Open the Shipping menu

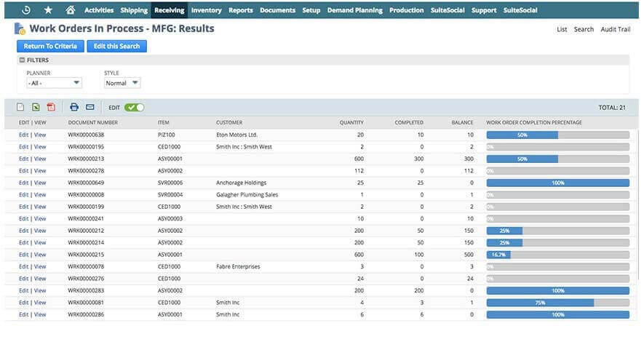coord(134,10)
